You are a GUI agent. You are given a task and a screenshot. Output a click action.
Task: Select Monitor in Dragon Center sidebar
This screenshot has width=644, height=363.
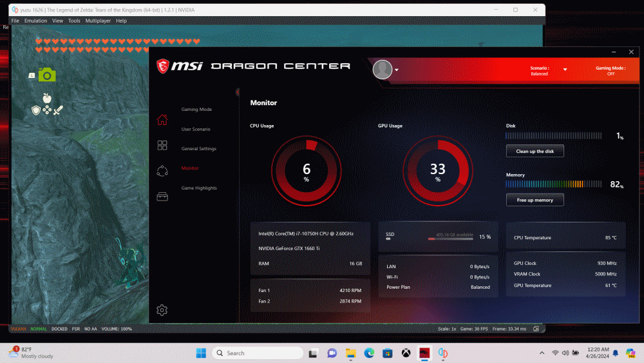point(190,168)
